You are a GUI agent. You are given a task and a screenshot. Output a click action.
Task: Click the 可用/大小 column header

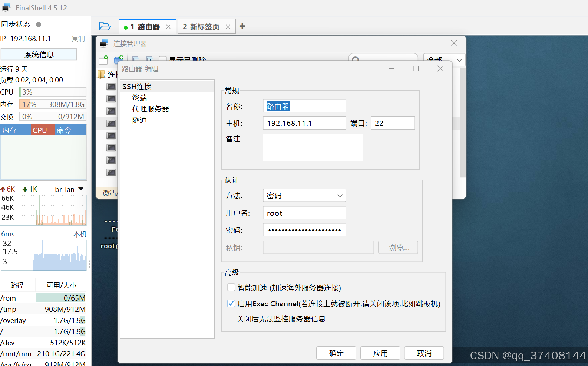pos(61,285)
